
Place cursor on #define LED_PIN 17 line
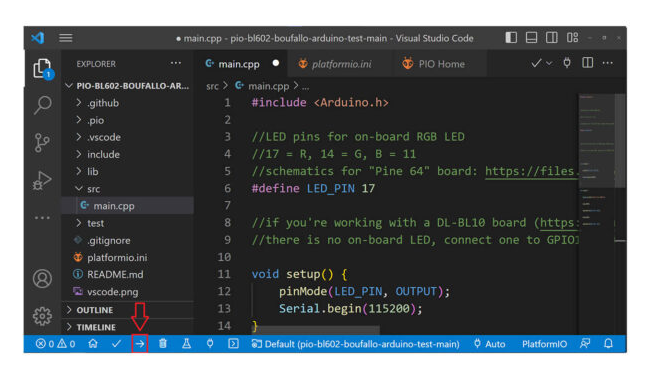click(313, 188)
